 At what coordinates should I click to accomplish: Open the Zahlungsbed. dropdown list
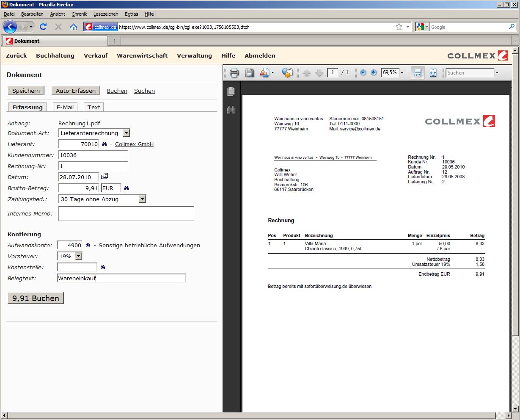pyautogui.click(x=142, y=199)
